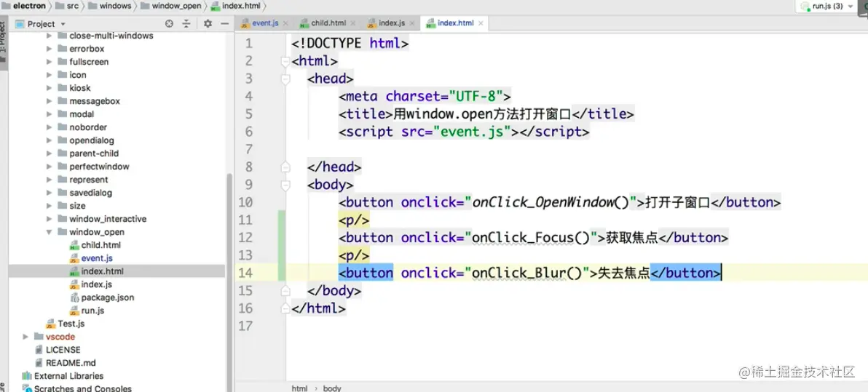Click html in the bottom code breadcrumb

(x=299, y=388)
